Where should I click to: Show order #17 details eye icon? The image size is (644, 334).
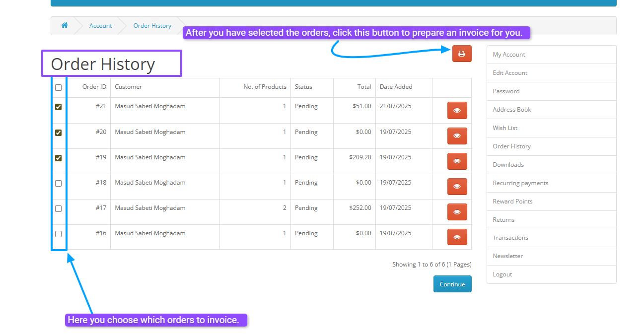point(457,212)
